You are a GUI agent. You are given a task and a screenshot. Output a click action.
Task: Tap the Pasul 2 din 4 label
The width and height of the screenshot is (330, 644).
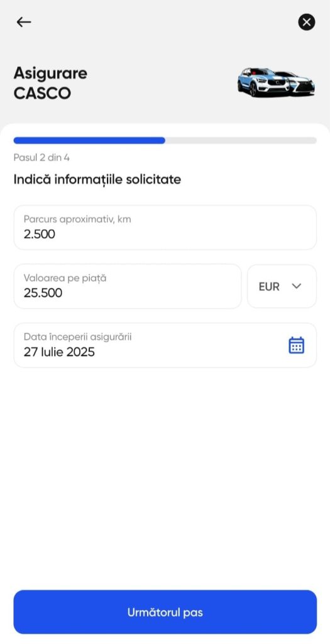(41, 158)
